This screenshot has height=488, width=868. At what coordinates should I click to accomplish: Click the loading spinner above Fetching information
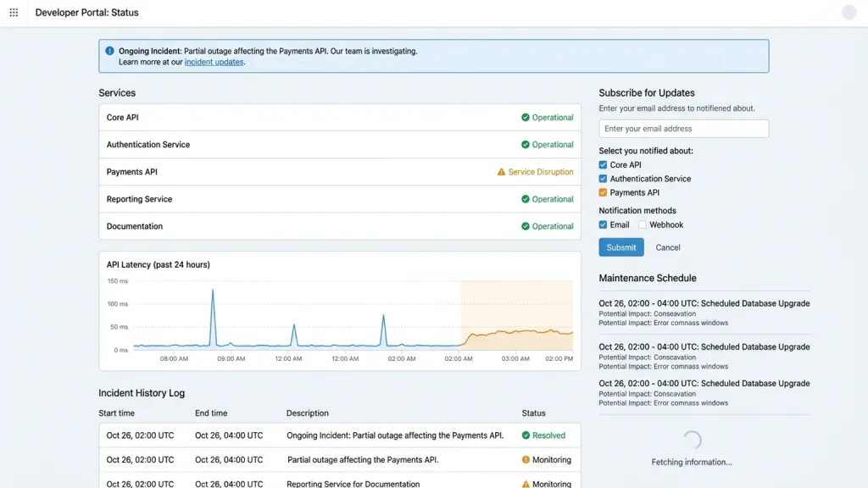[692, 441]
